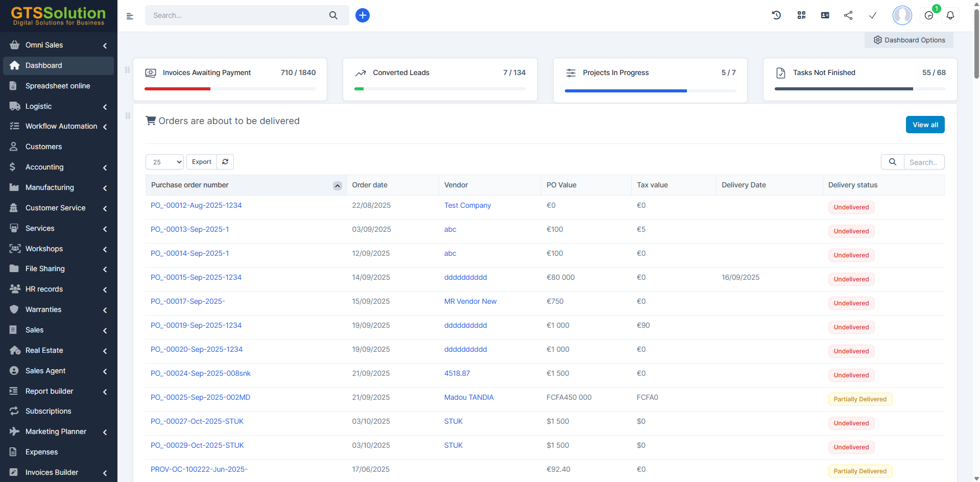
Task: Open the recent history clock icon
Action: pyautogui.click(x=776, y=15)
